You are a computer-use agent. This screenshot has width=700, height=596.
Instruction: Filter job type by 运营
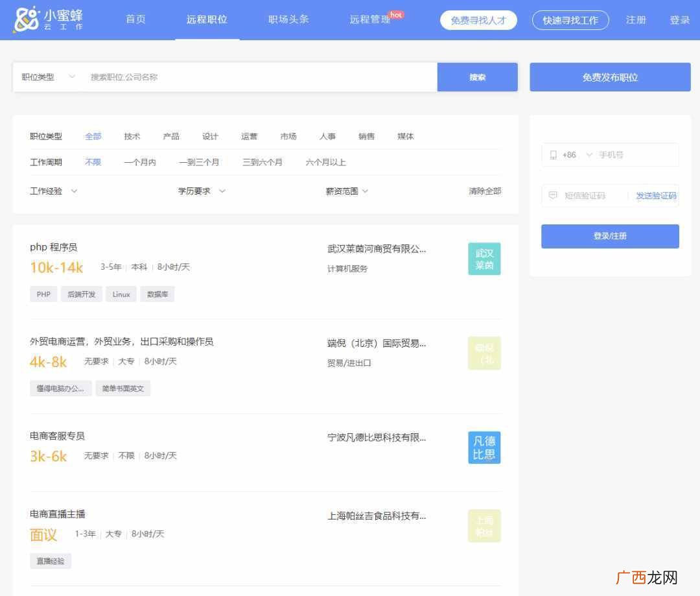tap(249, 136)
